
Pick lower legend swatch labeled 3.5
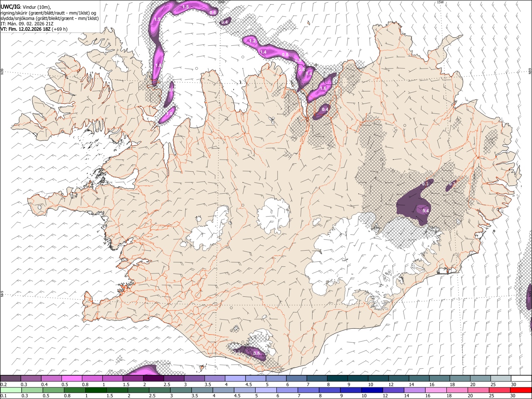(x=202, y=390)
